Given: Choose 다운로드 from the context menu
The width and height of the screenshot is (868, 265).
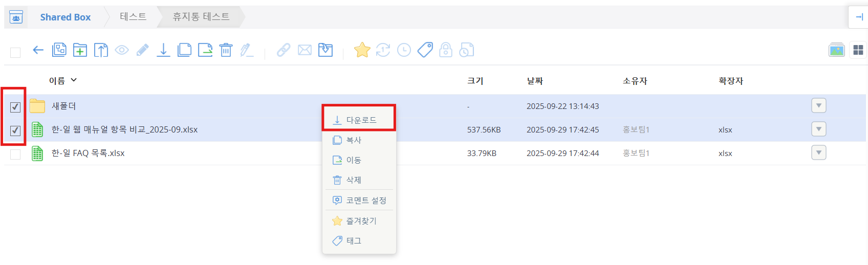Looking at the screenshot, I should click(x=361, y=120).
